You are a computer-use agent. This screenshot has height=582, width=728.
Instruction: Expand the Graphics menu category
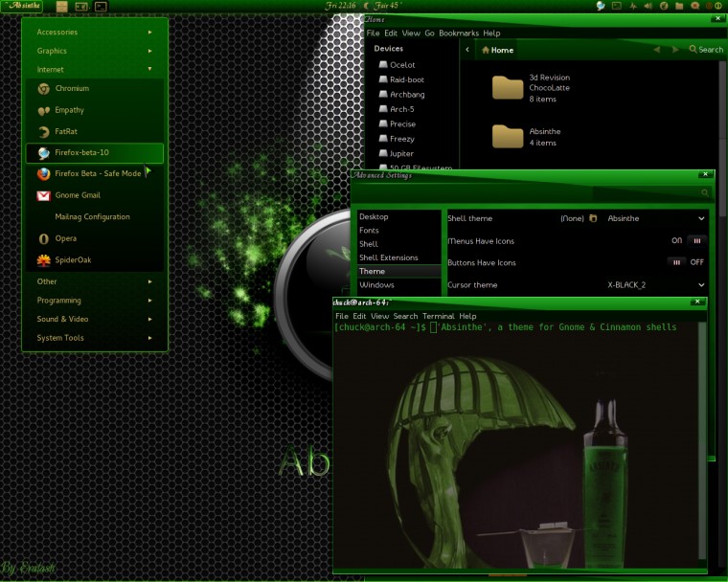[95, 51]
